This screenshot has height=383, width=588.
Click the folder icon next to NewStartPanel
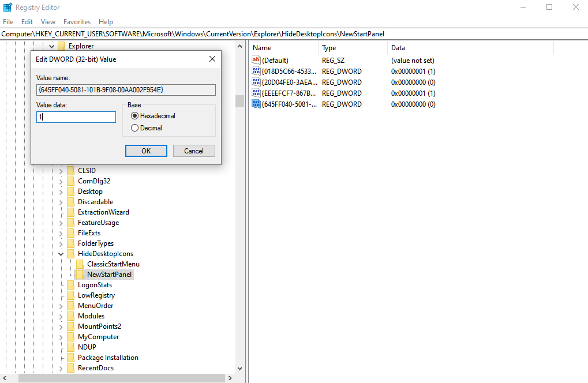(x=79, y=274)
